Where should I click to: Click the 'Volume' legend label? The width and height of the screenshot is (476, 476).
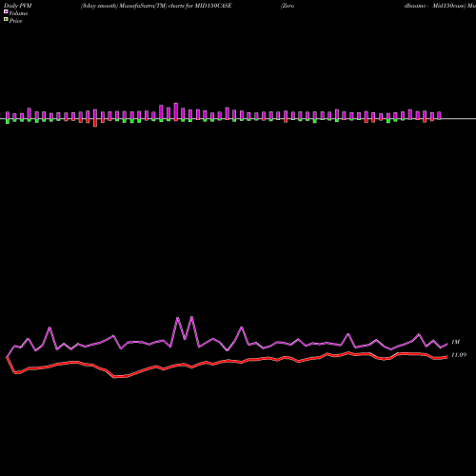[18, 13]
